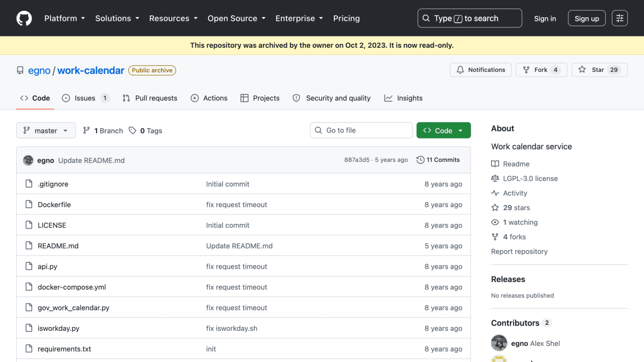Image resolution: width=644 pixels, height=362 pixels.
Task: Click the pulse icon beside Activity
Action: click(x=495, y=193)
